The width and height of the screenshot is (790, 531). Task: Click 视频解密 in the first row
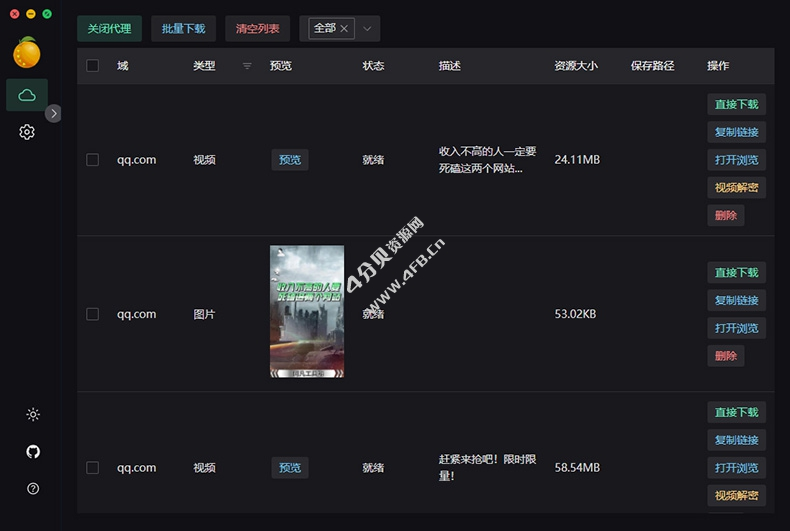736,188
